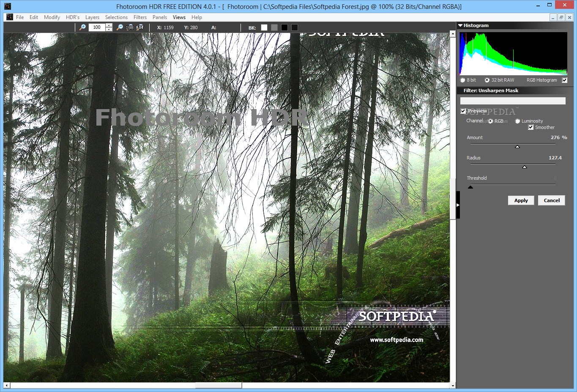Screen dimensions: 577x392
Task: Click the horizontal scrollbar thumb
Action: click(x=219, y=385)
